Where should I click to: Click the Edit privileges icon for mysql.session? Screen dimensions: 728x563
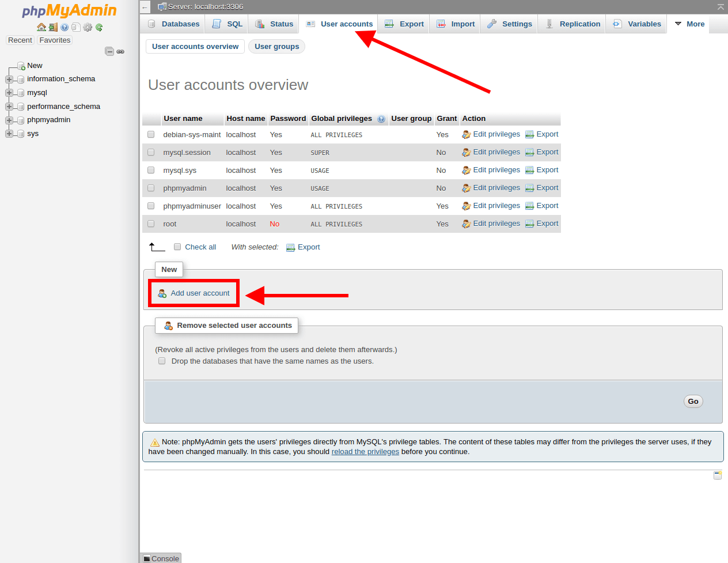tap(467, 153)
